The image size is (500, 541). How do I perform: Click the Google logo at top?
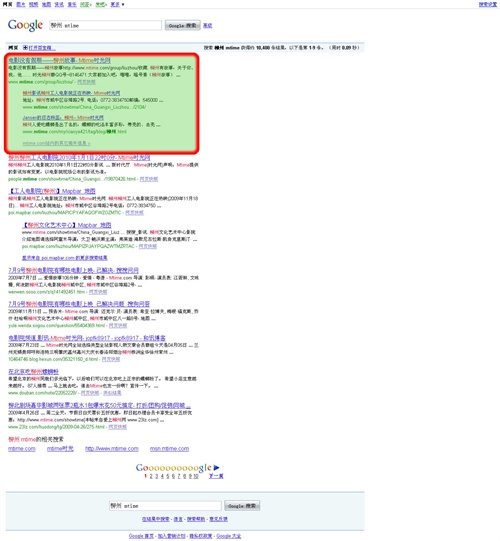(x=25, y=25)
